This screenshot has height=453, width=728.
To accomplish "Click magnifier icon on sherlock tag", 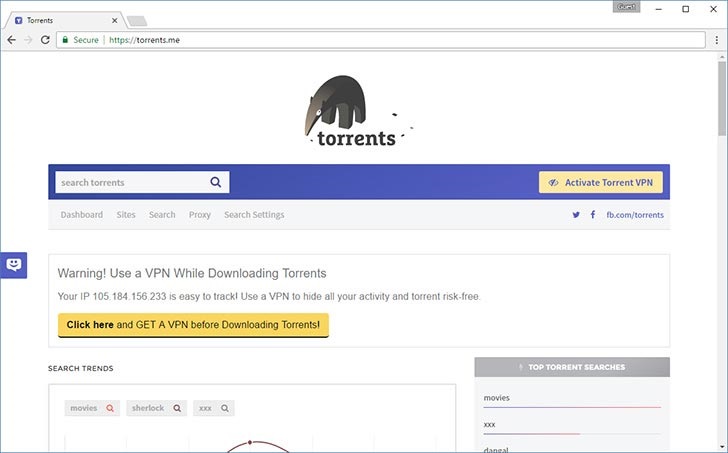I will tap(177, 408).
